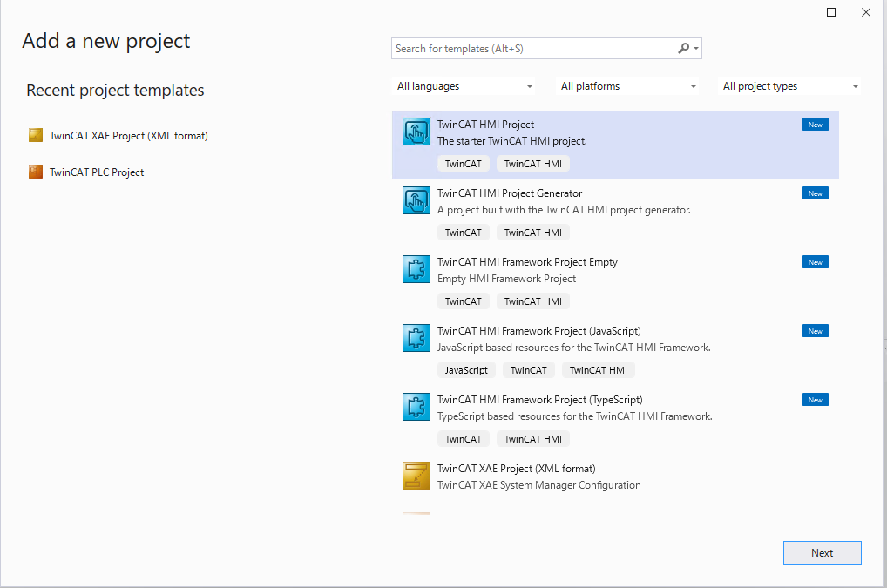Click TwinCAT HMI tag under HMI Project
The height and width of the screenshot is (588, 887).
[x=533, y=164]
